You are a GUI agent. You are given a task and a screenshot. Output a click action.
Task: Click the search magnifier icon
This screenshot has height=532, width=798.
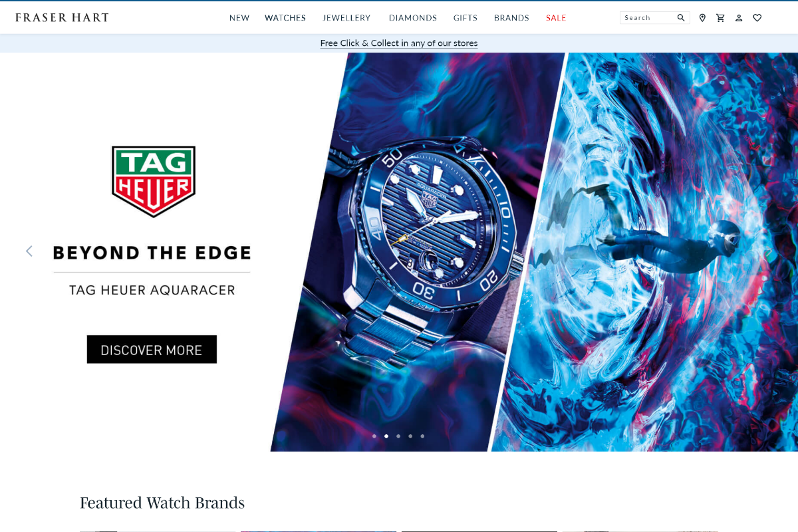(681, 18)
